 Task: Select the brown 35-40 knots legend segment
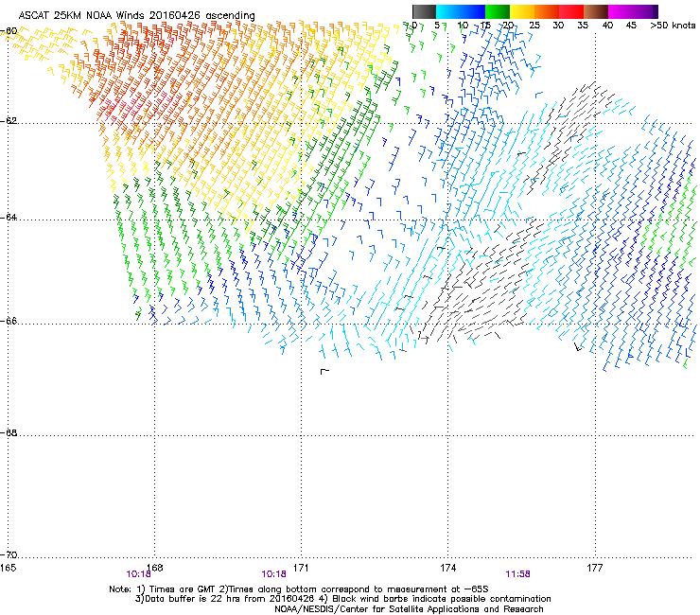pos(596,11)
